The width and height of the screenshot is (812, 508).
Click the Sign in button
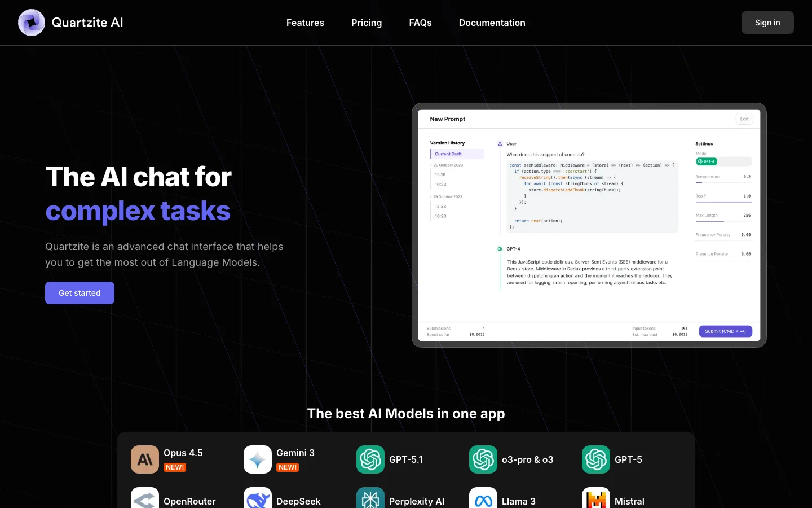[767, 23]
